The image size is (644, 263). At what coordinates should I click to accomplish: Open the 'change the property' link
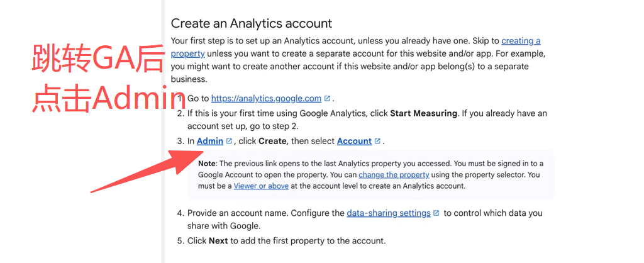[394, 175]
